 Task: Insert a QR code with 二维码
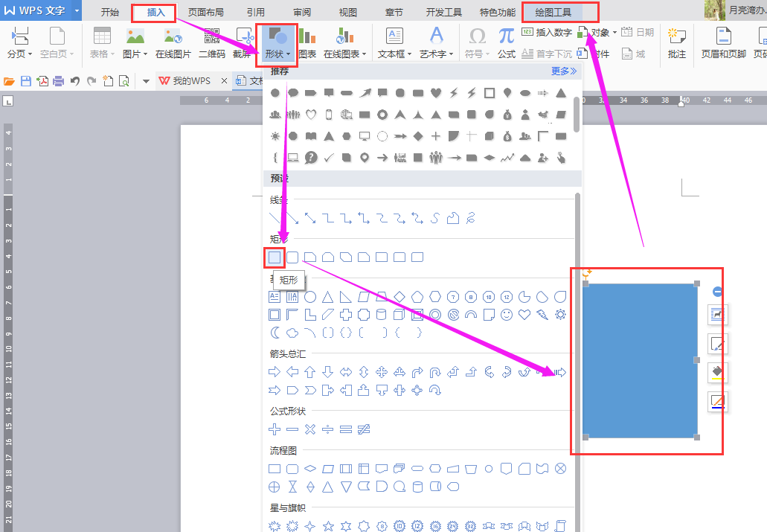coord(212,43)
